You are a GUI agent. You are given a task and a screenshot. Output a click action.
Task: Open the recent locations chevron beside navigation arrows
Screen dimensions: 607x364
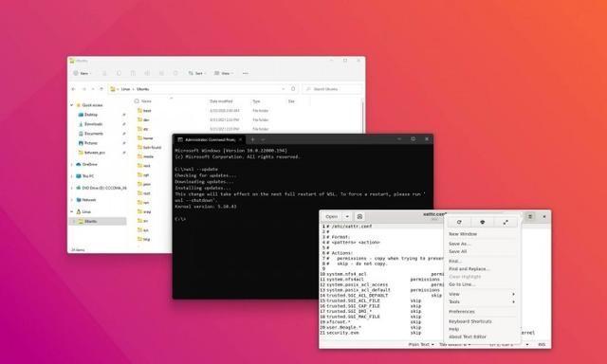(93, 89)
